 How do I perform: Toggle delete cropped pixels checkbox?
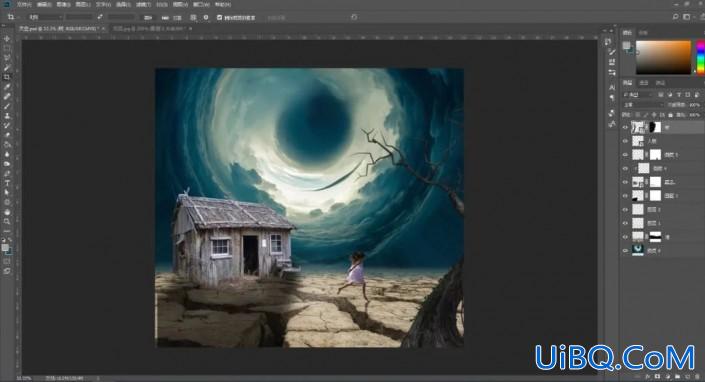(219, 18)
